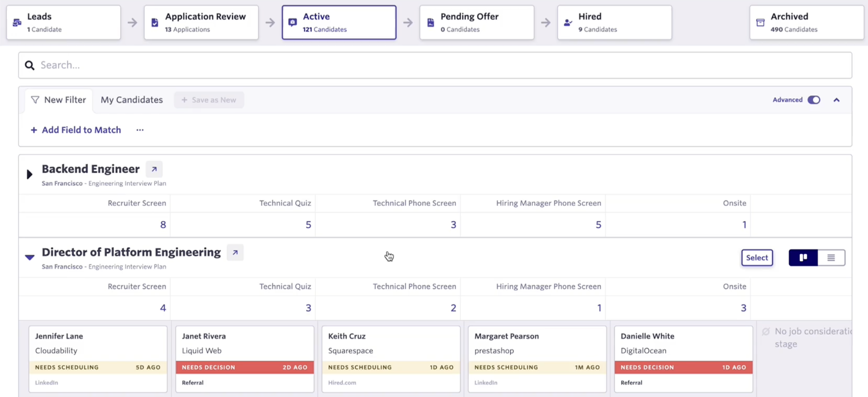Click Director Technical Quiz count 3

(308, 308)
